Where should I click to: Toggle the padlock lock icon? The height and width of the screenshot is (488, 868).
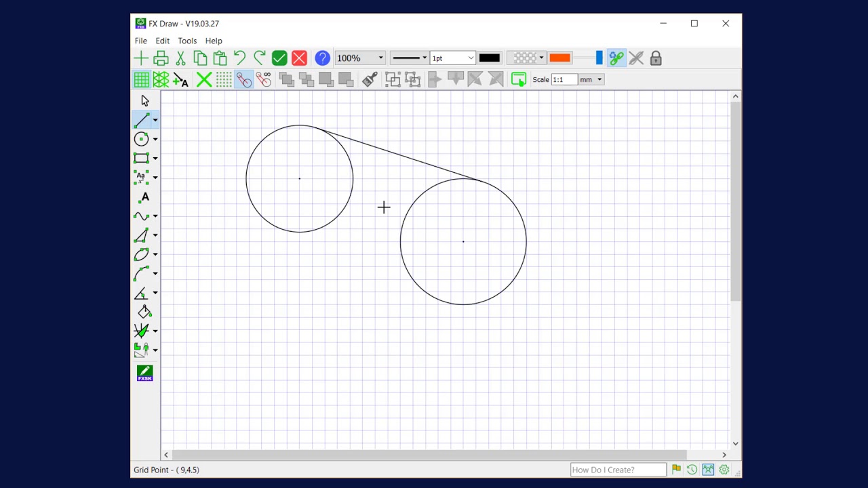tap(656, 58)
